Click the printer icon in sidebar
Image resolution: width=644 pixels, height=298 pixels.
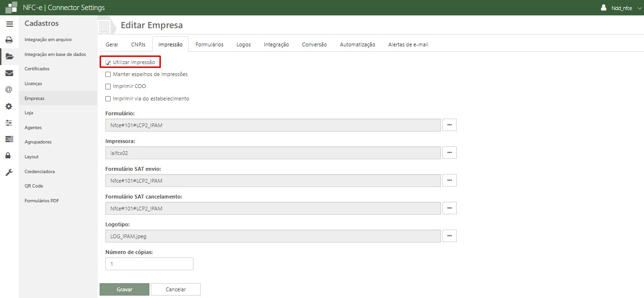[x=9, y=40]
